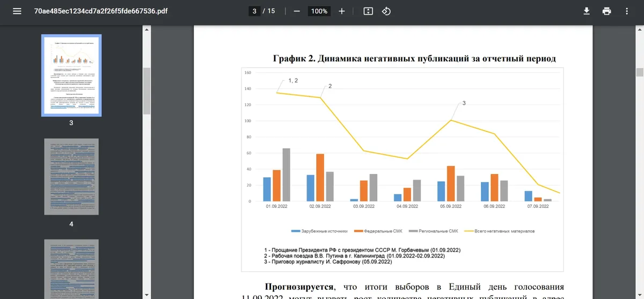Click the zoom in plus button
Viewport: 644px width, 299px height.
(342, 11)
